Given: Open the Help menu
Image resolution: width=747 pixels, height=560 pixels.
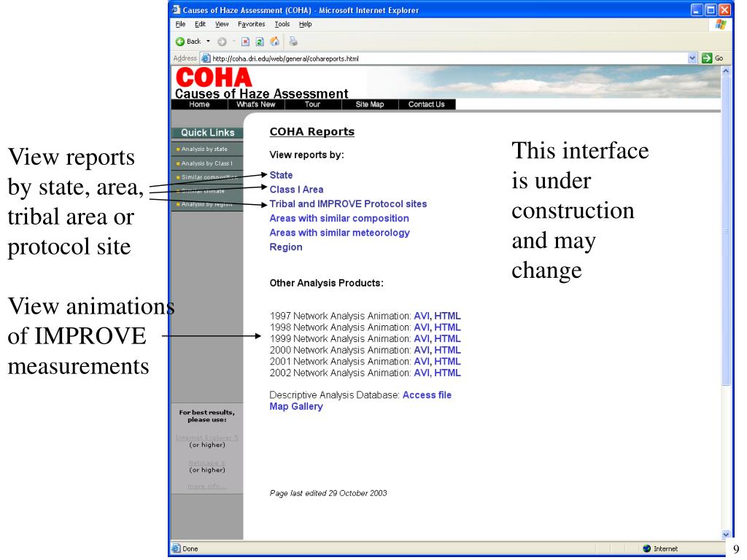Looking at the screenshot, I should 306,24.
